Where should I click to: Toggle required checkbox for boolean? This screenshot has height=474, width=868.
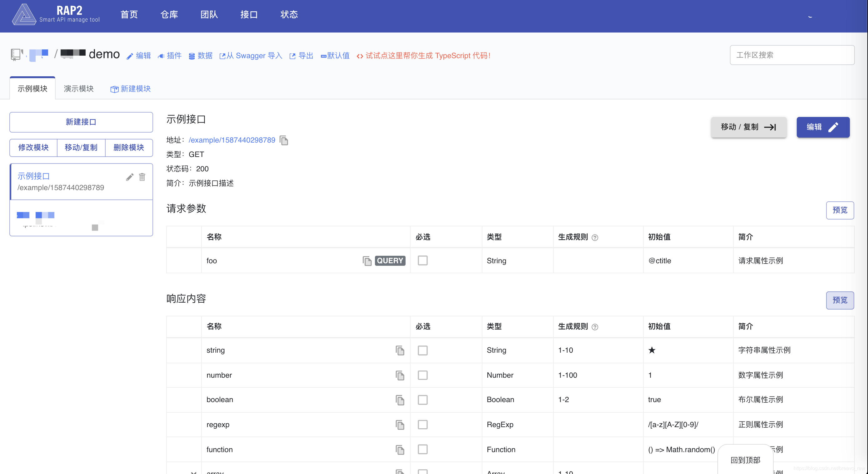pyautogui.click(x=422, y=400)
